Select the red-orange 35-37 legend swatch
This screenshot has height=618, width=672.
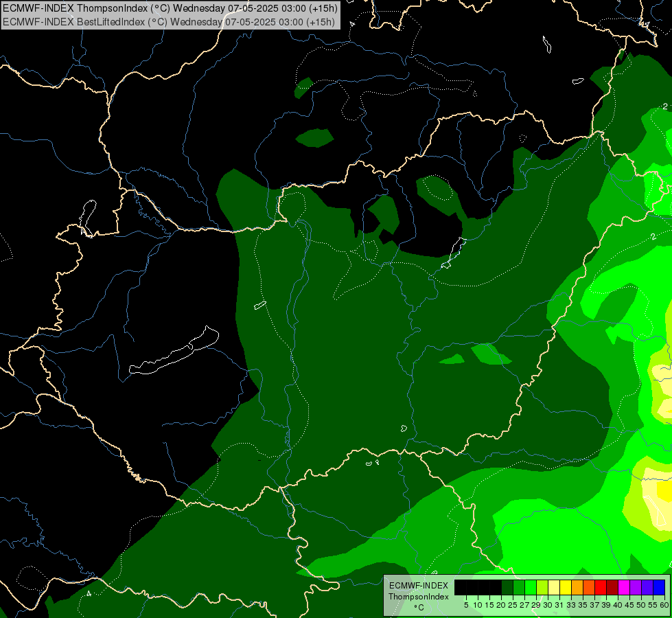589,587
